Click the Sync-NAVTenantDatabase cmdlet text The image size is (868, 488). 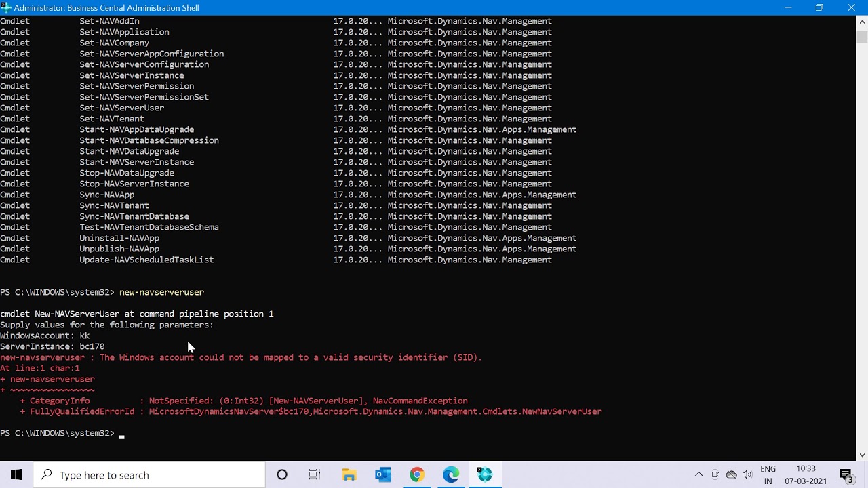click(x=134, y=216)
